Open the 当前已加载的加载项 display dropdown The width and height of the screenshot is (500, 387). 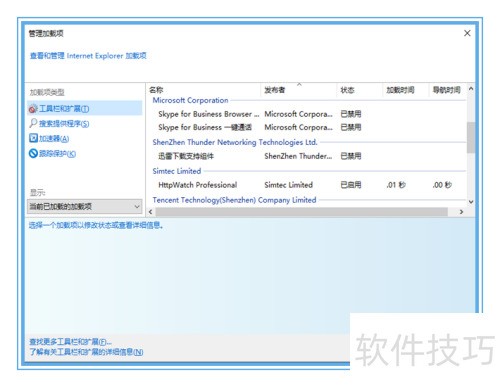click(x=85, y=206)
